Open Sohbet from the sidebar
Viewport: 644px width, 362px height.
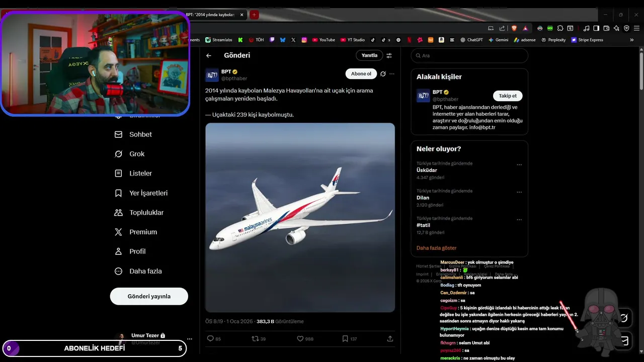coord(133,134)
